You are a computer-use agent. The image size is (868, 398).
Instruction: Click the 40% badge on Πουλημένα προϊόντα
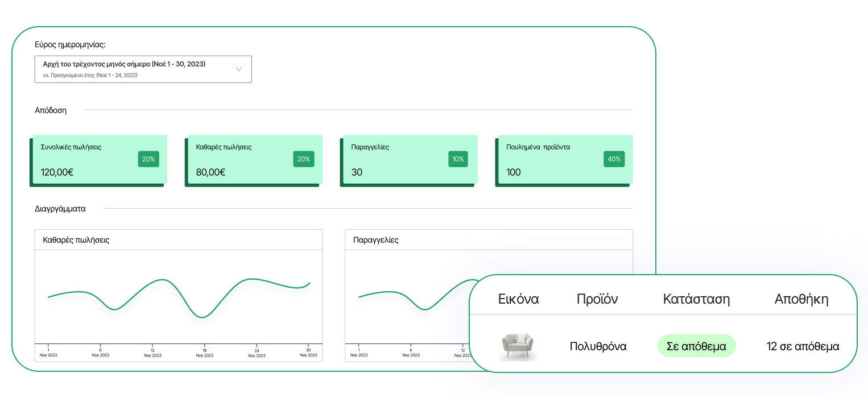point(614,159)
